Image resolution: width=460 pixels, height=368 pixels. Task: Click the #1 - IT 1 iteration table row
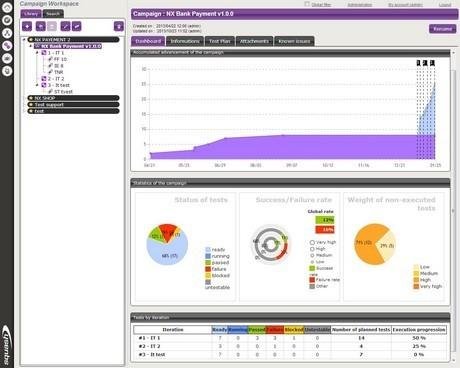click(290, 338)
